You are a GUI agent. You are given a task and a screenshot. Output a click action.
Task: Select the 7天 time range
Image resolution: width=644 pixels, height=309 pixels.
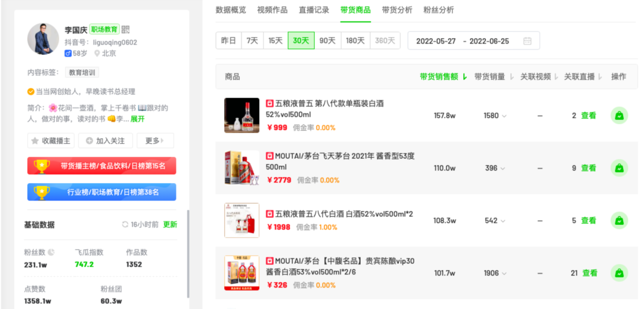pyautogui.click(x=252, y=41)
